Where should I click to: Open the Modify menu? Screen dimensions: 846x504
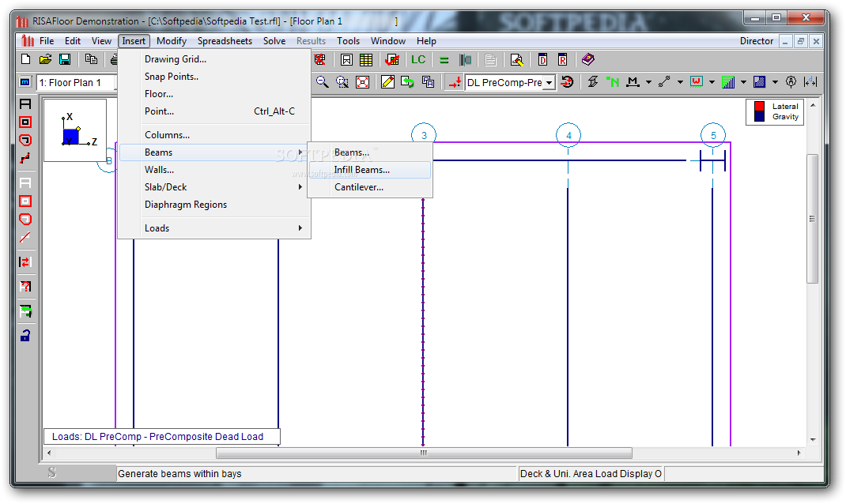[172, 41]
